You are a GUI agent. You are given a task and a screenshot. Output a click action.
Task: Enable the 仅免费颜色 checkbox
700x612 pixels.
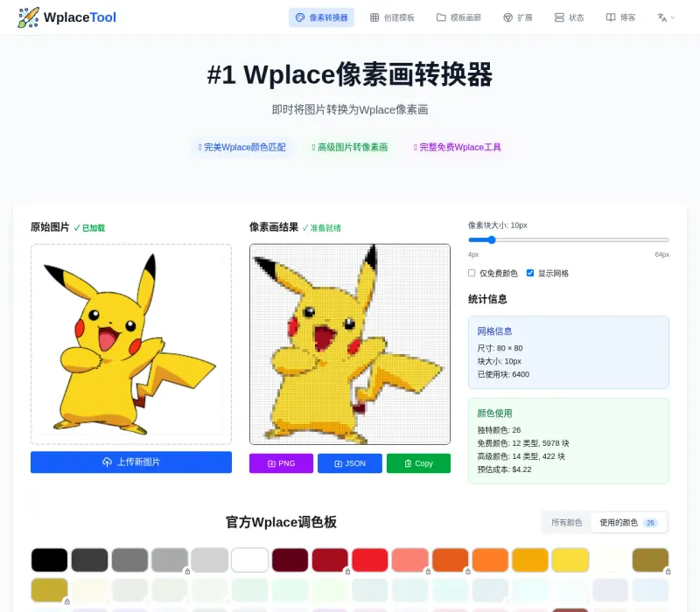pyautogui.click(x=472, y=273)
